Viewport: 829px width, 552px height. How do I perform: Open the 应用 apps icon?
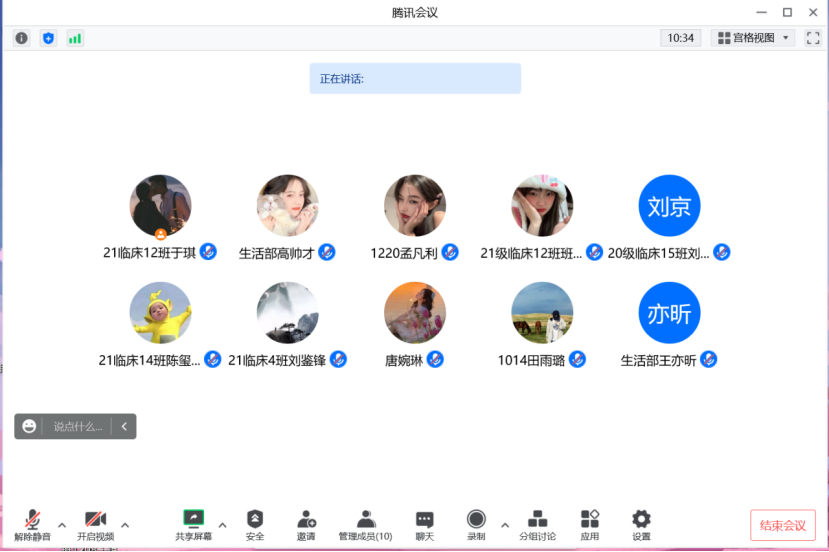(x=590, y=524)
